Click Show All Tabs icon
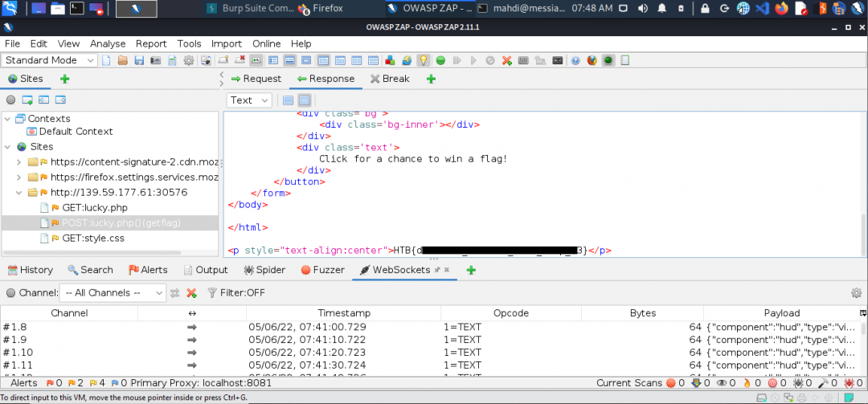Image resolution: width=868 pixels, height=404 pixels. click(223, 60)
